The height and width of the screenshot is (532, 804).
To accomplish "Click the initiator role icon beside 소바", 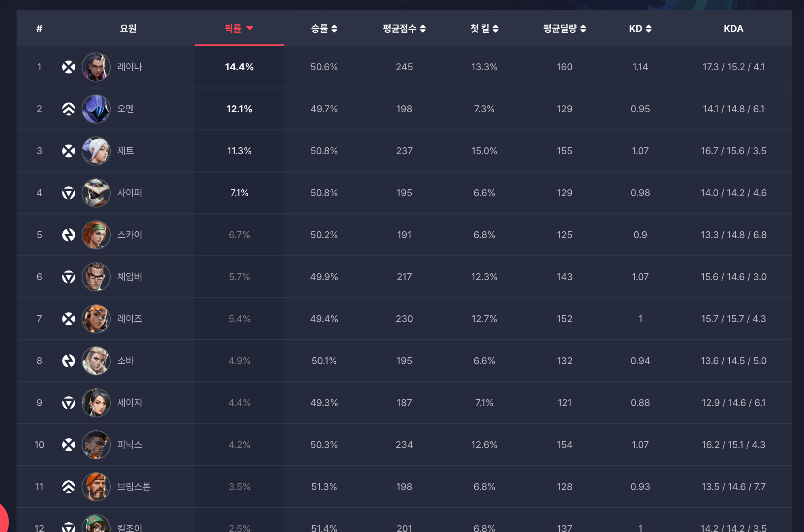I will [69, 361].
